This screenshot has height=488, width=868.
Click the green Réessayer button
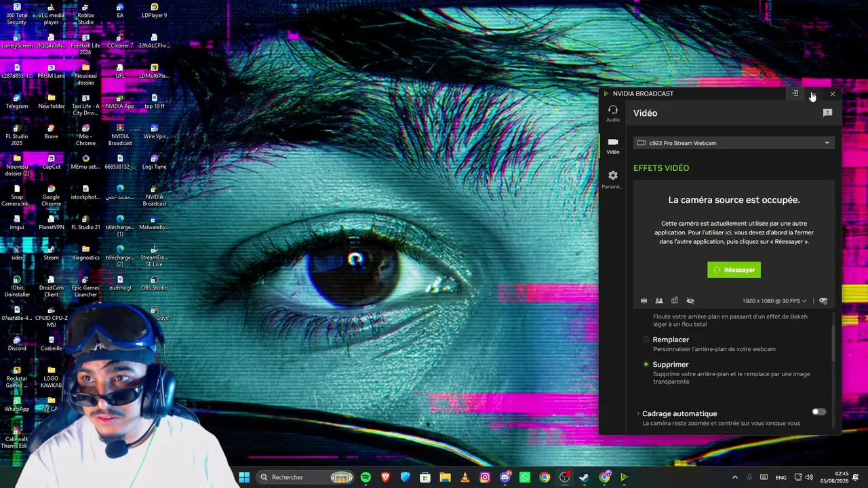click(x=734, y=270)
